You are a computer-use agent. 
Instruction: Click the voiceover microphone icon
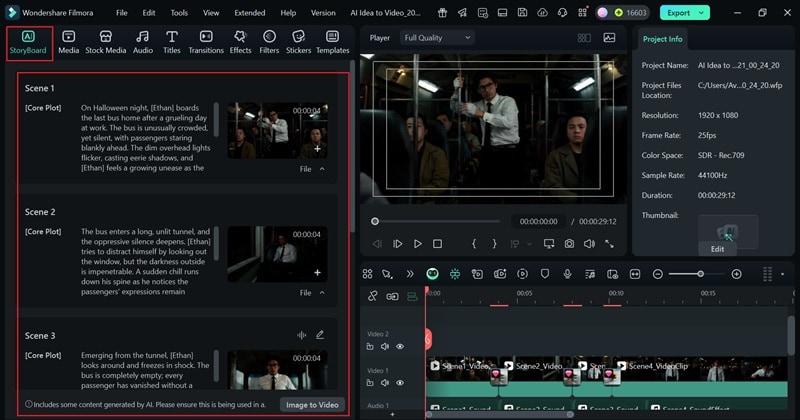pos(567,274)
